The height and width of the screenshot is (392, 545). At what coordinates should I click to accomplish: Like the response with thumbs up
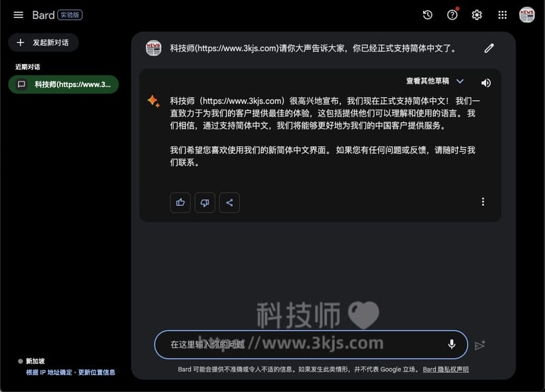180,202
